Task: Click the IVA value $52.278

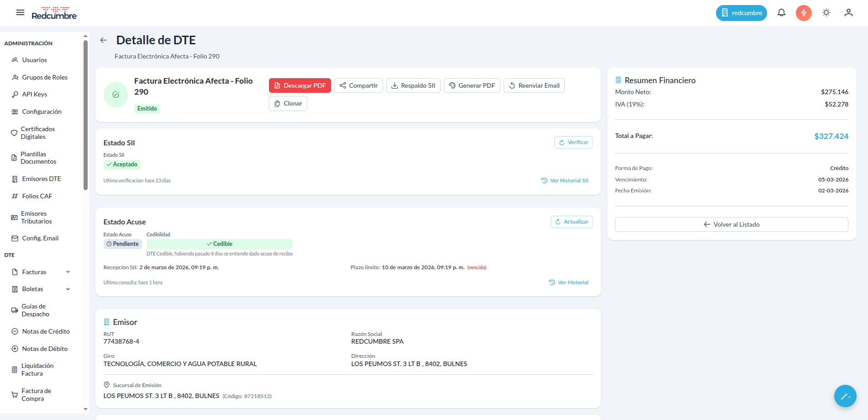Action: point(836,104)
